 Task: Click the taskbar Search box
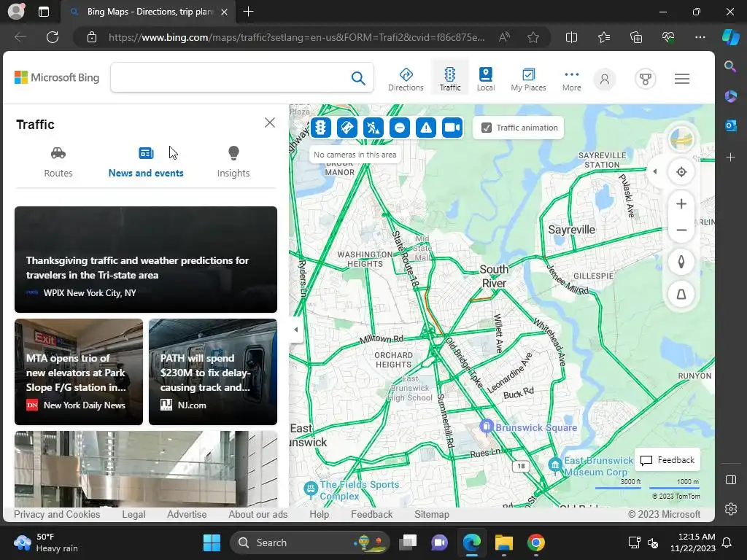pos(309,542)
